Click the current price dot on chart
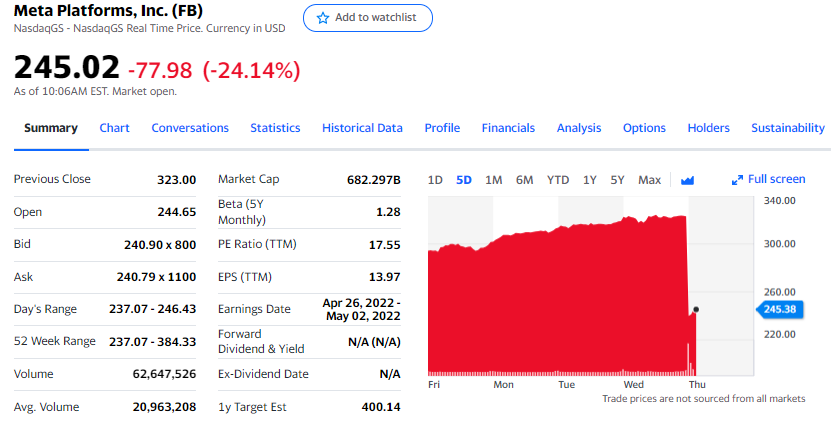The height and width of the screenshot is (427, 831). pyautogui.click(x=696, y=309)
